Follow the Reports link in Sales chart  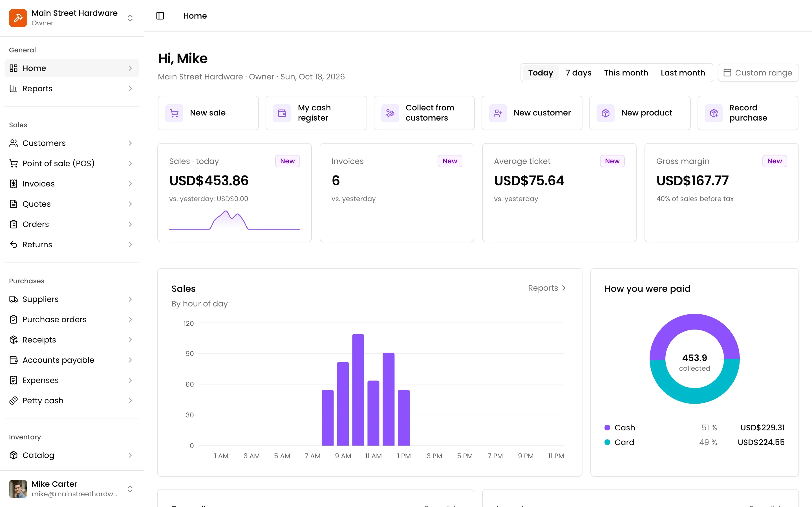coord(547,288)
